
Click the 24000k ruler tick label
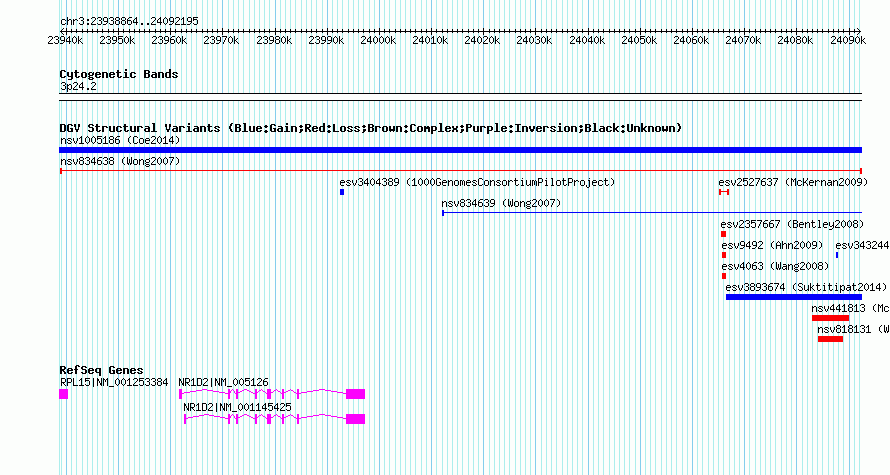[378, 40]
